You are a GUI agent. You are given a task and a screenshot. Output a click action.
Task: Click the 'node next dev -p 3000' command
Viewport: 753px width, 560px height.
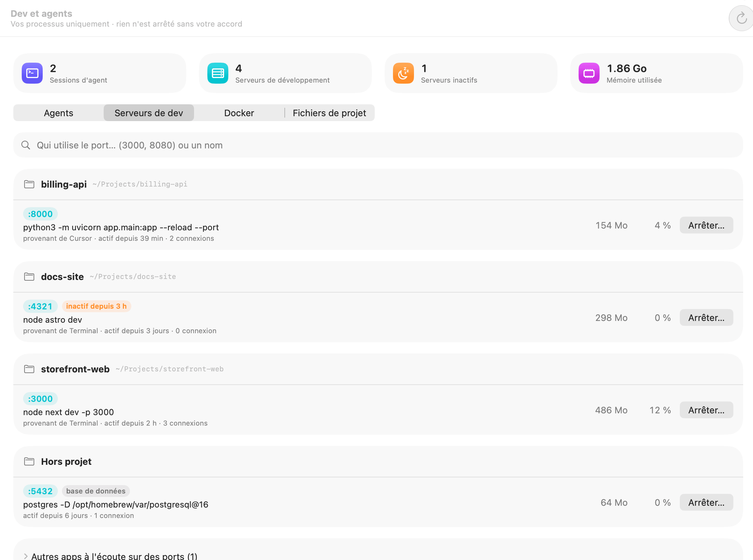click(69, 412)
